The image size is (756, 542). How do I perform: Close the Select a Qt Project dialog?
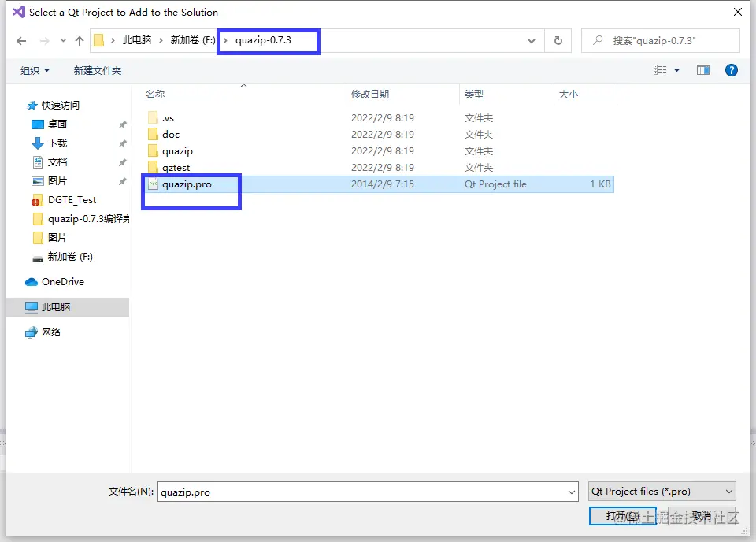coord(738,12)
